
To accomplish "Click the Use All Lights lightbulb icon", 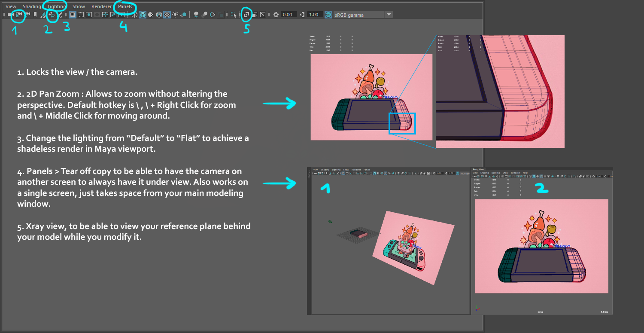I will click(x=175, y=15).
